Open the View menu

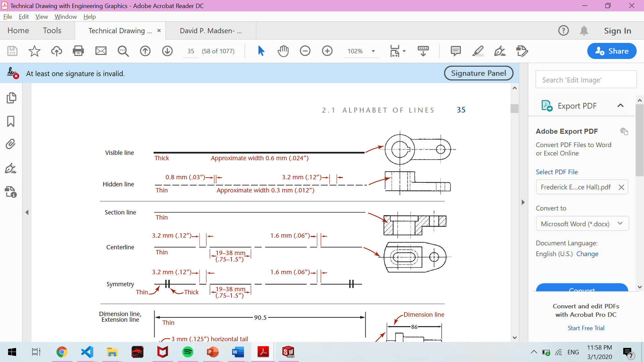(x=42, y=17)
